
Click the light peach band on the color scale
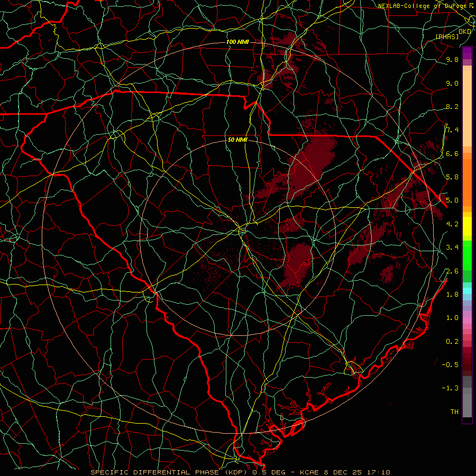coord(467,108)
